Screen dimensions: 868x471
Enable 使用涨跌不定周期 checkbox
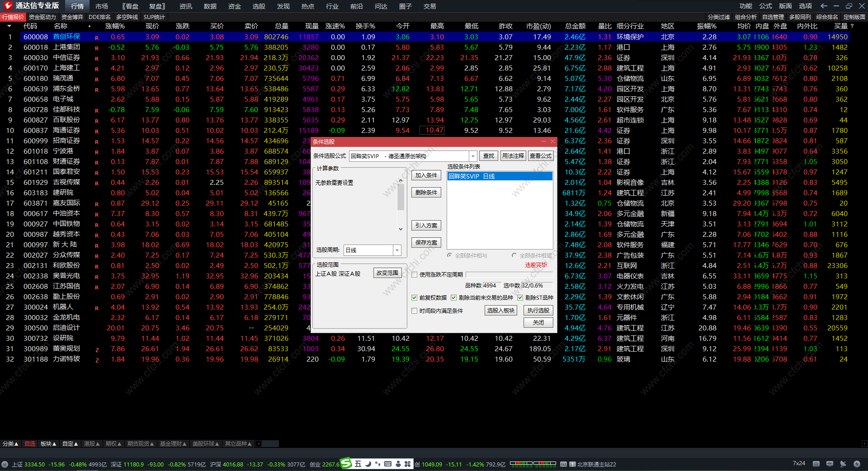click(x=414, y=275)
